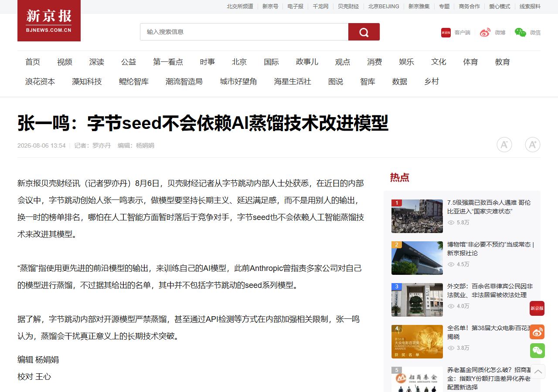Read 全名单！第38届大众电影百花奖 headline
Viewport: 558px width, 392px height.
[490, 332]
